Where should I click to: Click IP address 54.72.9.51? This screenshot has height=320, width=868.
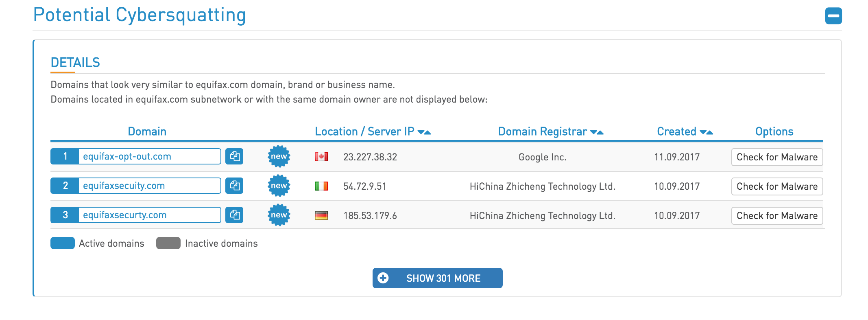pyautogui.click(x=364, y=186)
